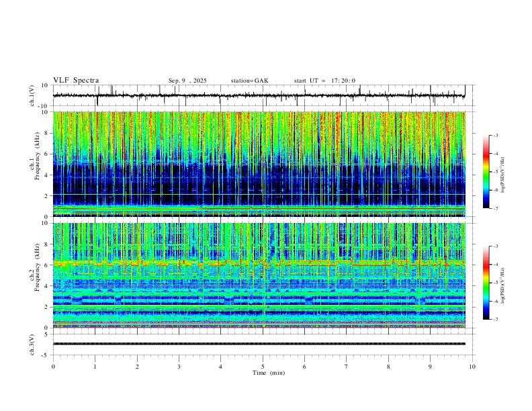The image size is (532, 411).
Task: Click the log(PSD) label of ch.2 colorbar
Action: (x=503, y=285)
